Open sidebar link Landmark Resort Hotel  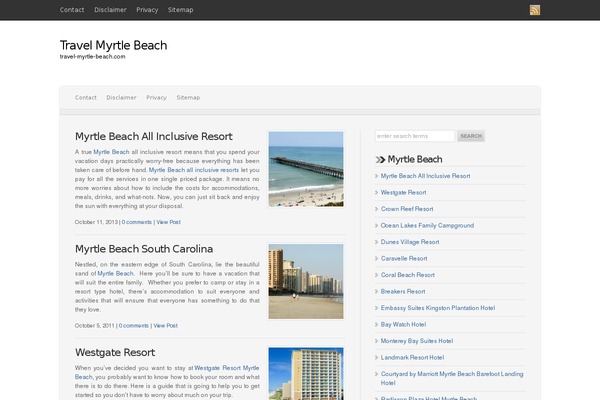[x=412, y=357]
